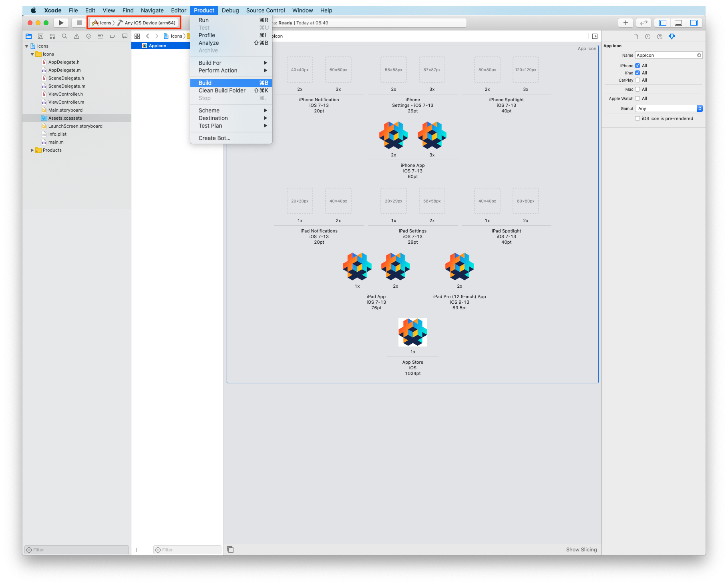Click the related items grid icon

pyautogui.click(x=137, y=36)
